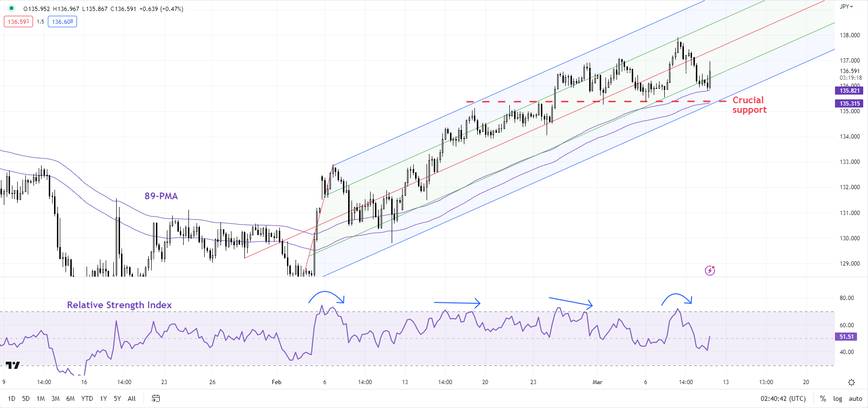
Task: Select the 1Y time range
Action: click(x=103, y=398)
